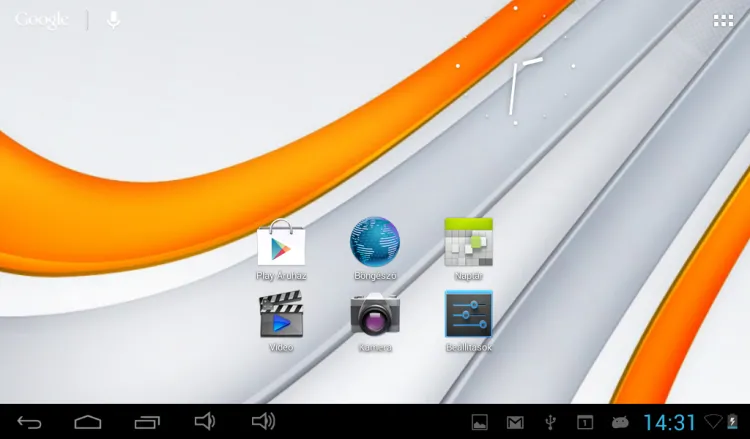
Task: Open the Gmail notification icon
Action: 515,423
